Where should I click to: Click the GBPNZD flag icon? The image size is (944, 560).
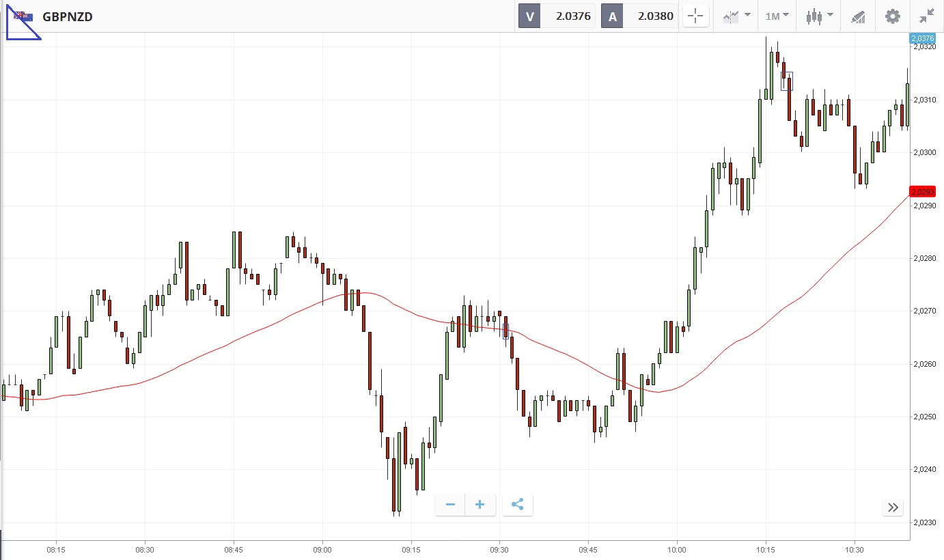coord(24,16)
